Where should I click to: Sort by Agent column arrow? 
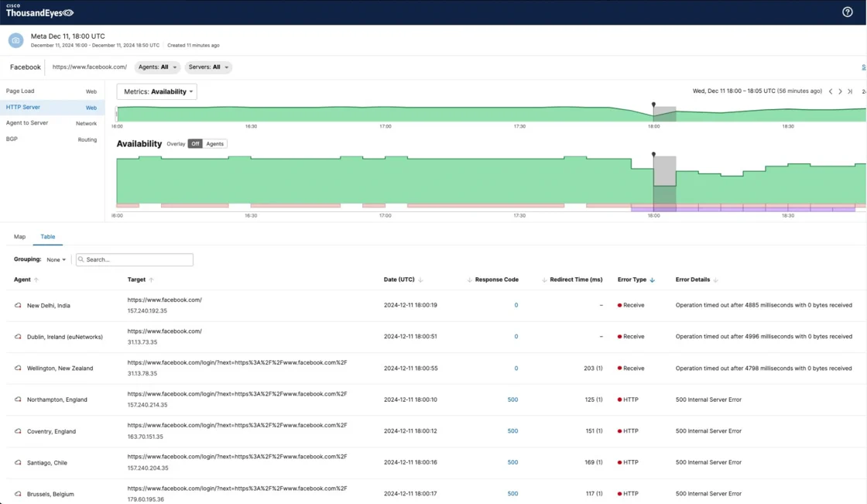(x=36, y=280)
